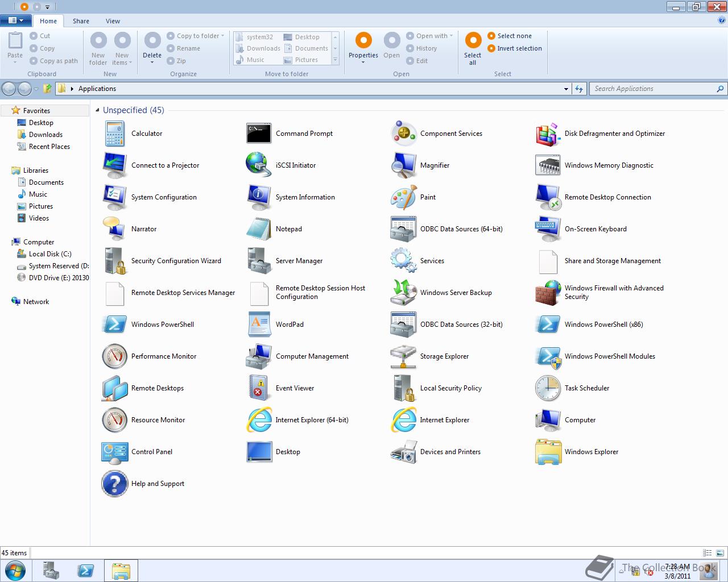The height and width of the screenshot is (582, 728).
Task: Open the File menu button
Action: coord(15,20)
